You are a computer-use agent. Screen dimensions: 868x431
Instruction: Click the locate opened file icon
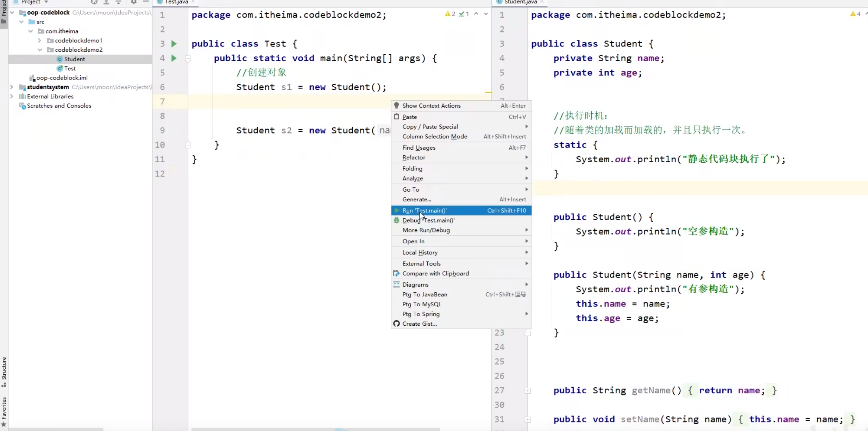94,2
